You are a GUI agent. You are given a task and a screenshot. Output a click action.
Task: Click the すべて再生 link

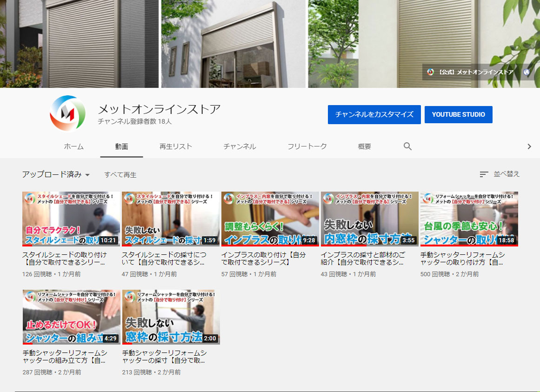click(120, 175)
